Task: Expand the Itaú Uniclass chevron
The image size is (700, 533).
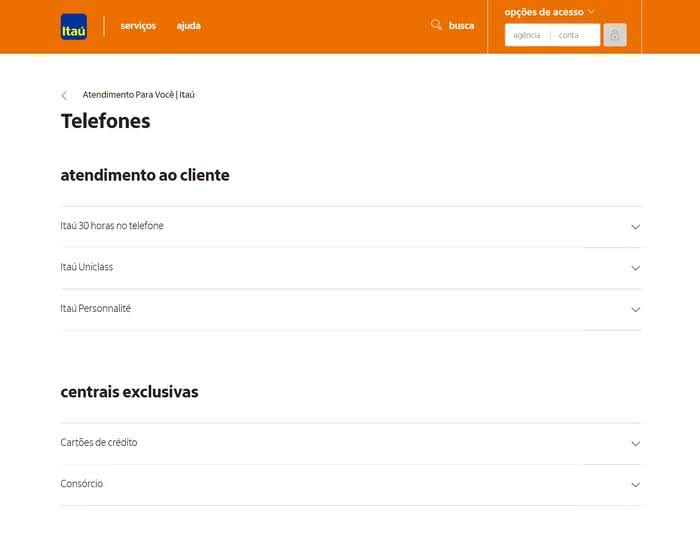Action: point(635,268)
